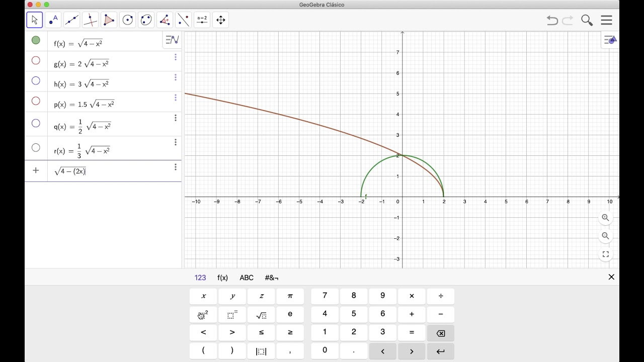Tap the less-than-or-equal ≤ key

tap(261, 333)
